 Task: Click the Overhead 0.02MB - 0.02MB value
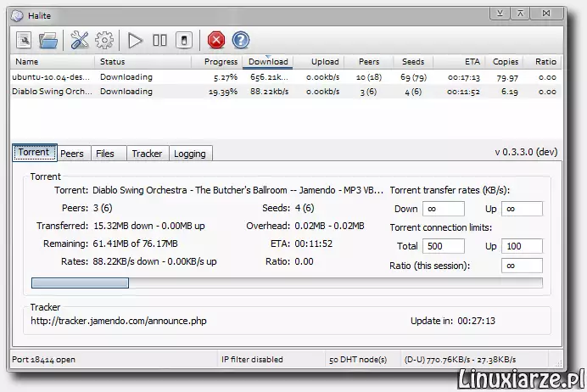(329, 226)
